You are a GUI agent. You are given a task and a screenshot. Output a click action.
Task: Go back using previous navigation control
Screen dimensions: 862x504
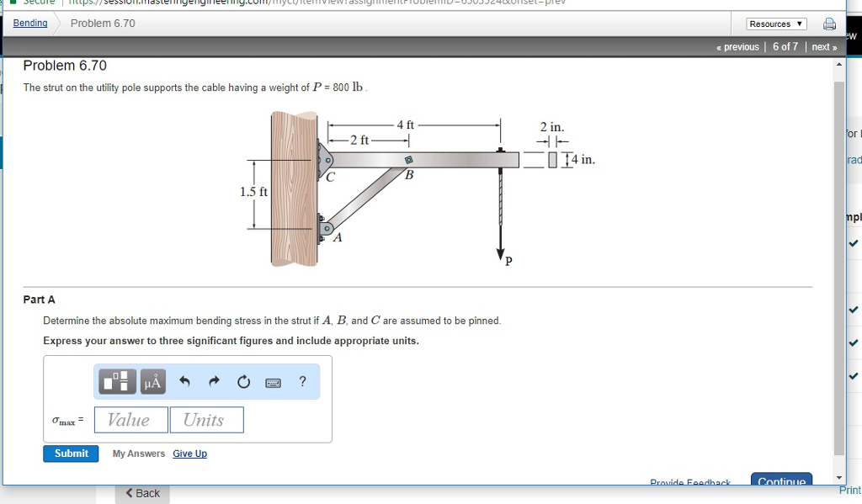(737, 46)
